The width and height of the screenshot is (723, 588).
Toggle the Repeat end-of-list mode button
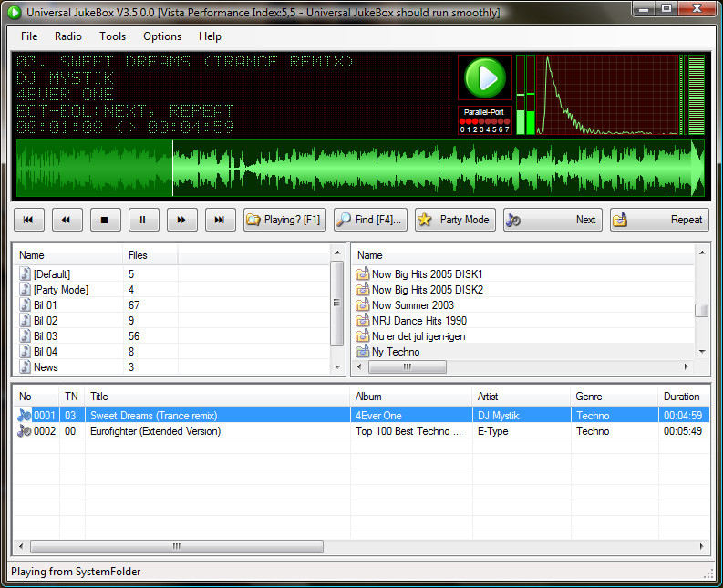659,220
